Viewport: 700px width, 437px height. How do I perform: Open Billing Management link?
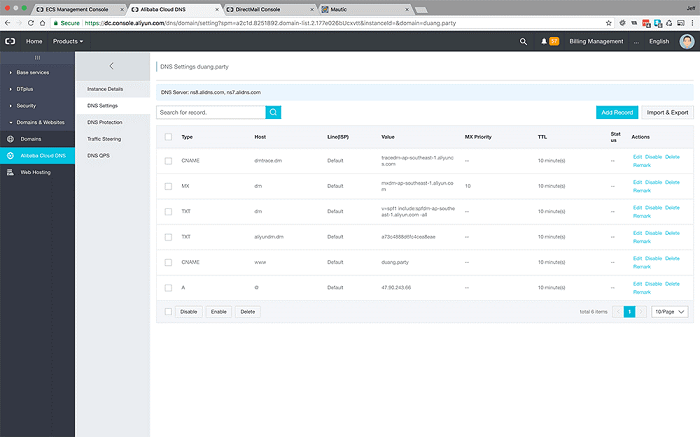tap(596, 41)
